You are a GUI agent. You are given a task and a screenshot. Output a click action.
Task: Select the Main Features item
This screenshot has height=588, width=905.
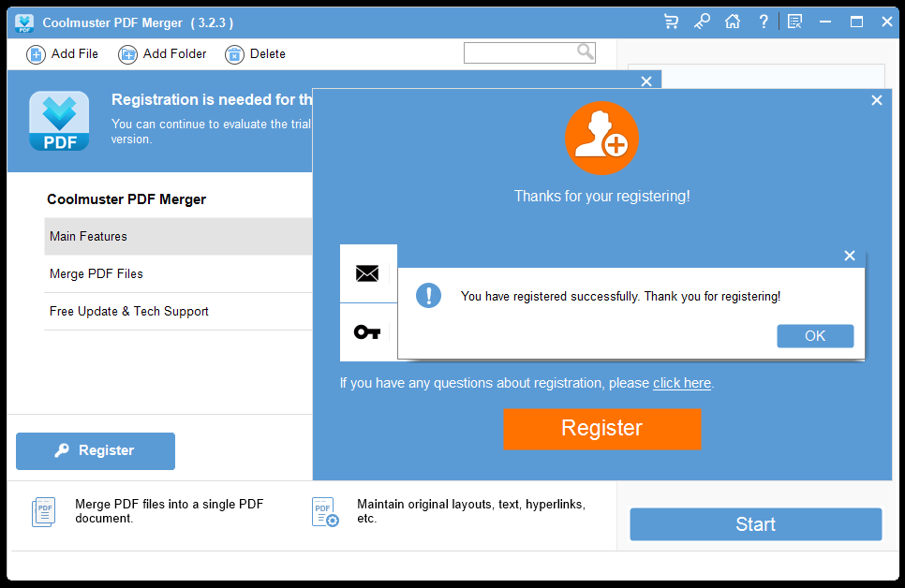click(x=178, y=237)
